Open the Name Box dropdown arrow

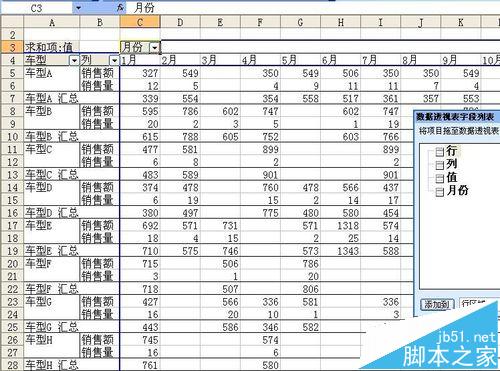pyautogui.click(x=78, y=8)
